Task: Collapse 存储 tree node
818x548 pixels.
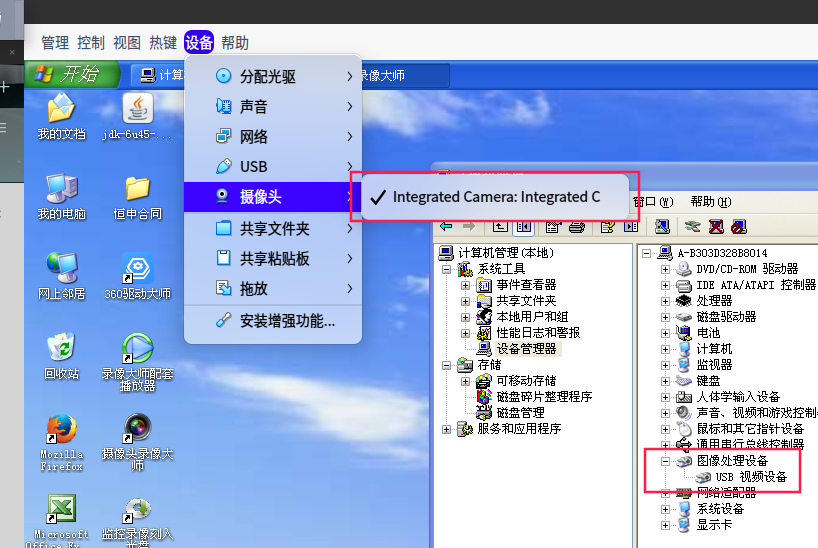Action: (x=446, y=365)
